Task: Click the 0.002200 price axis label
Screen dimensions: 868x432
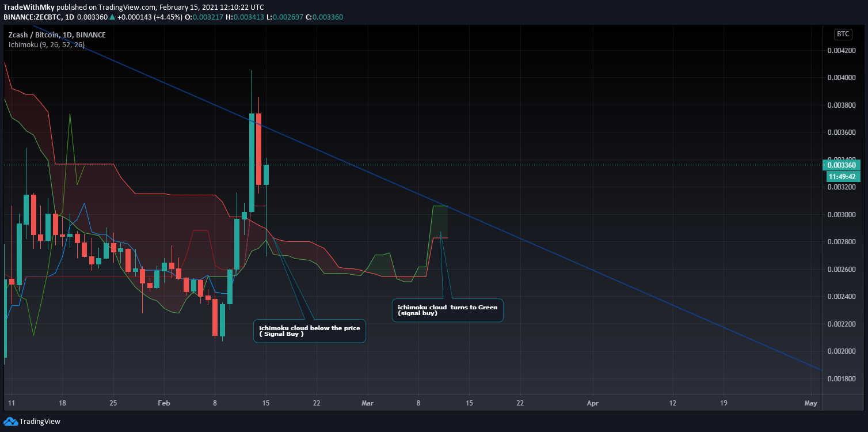Action: click(841, 324)
